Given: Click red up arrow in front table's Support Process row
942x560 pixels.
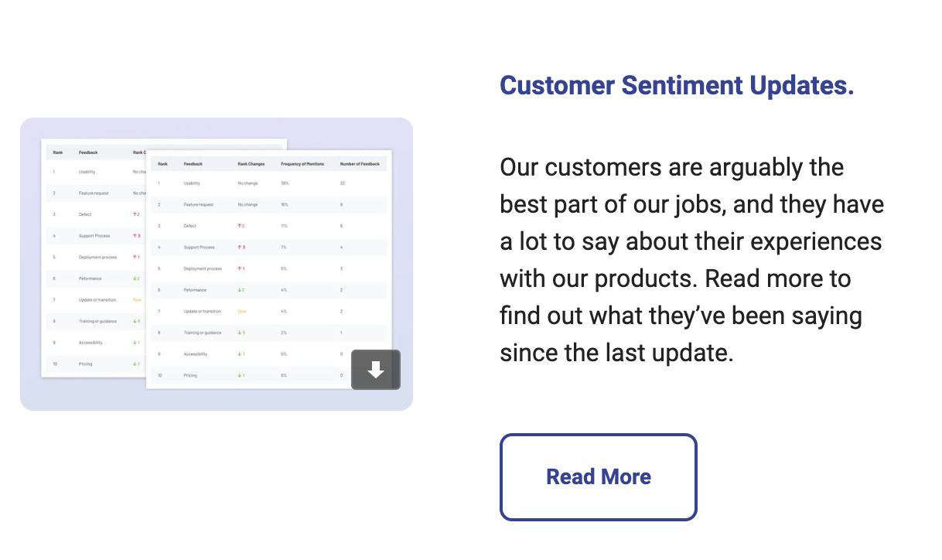Looking at the screenshot, I should coord(240,248).
